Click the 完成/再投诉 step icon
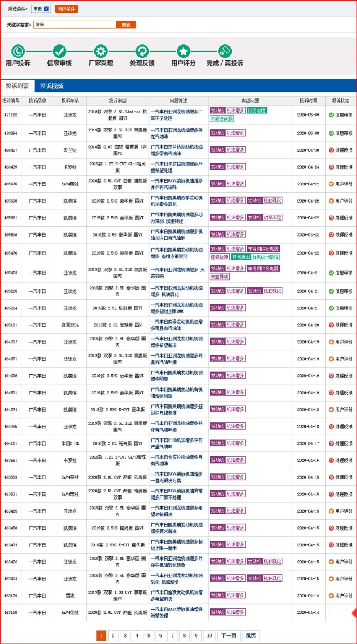The image size is (357, 644). tap(225, 51)
